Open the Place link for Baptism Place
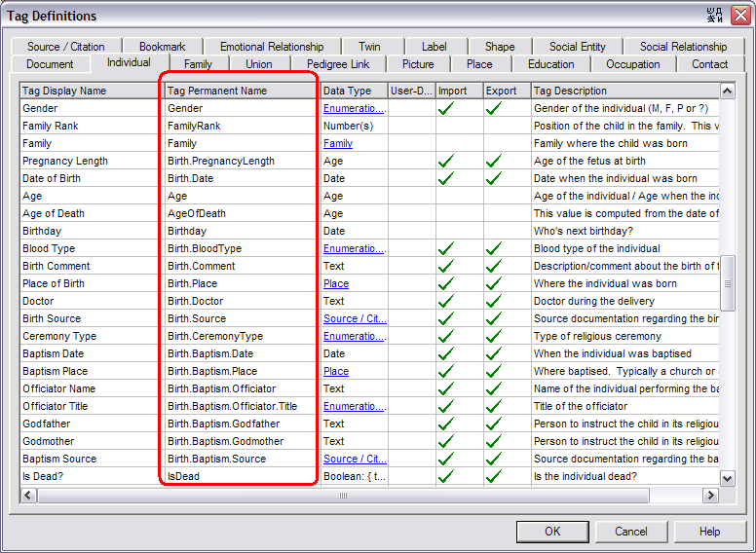 336,371
